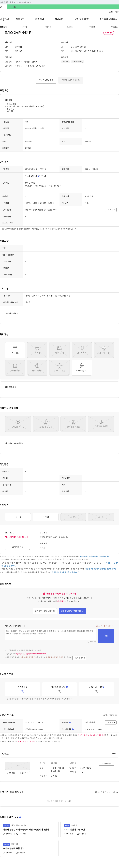Image resolution: width=119 pixels, height=868 pixels.
Task: Open the 출산휴가·육아휴직 menu
Action: click(108, 19)
